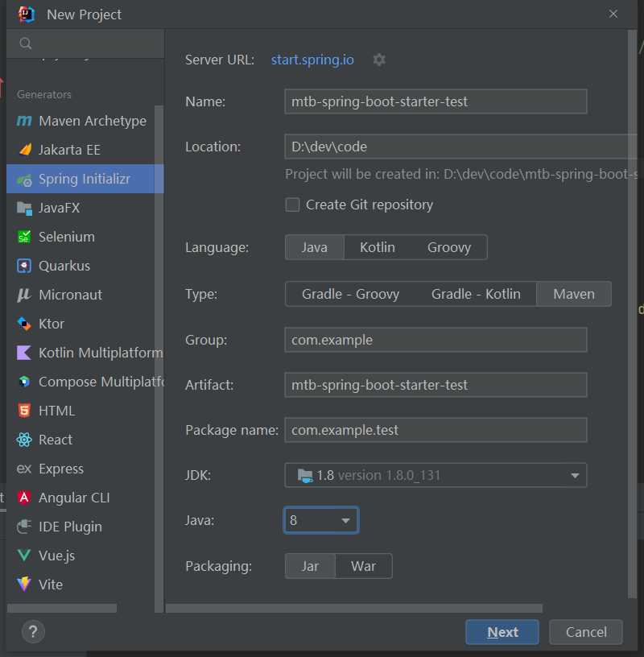
Task: Click the IntelliJ IDEA logo in title bar
Action: point(26,14)
